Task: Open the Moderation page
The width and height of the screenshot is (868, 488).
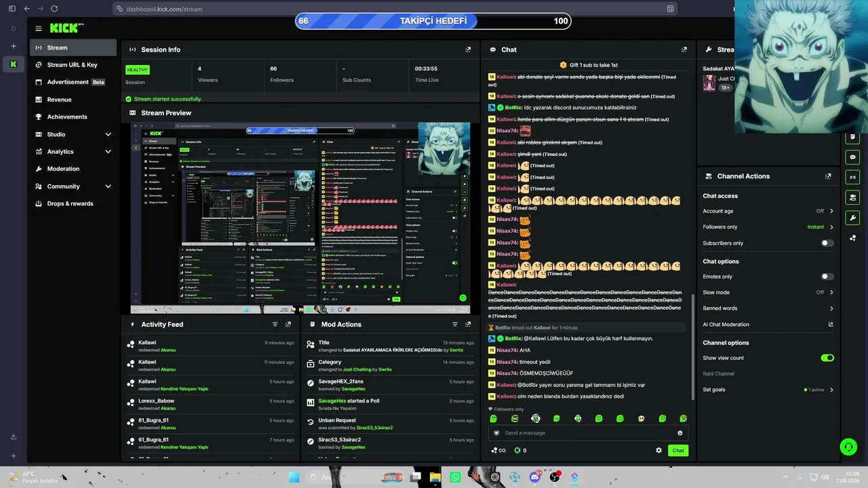Action: coord(73,169)
